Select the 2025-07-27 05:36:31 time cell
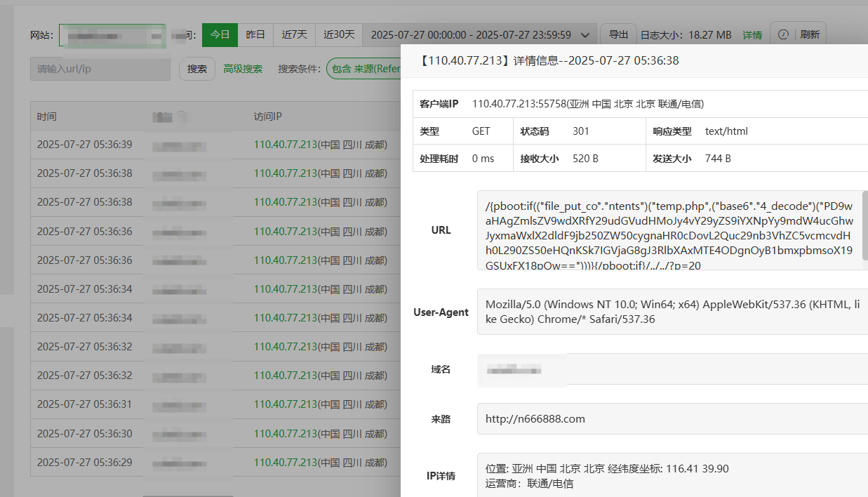The width and height of the screenshot is (868, 497). (84, 404)
